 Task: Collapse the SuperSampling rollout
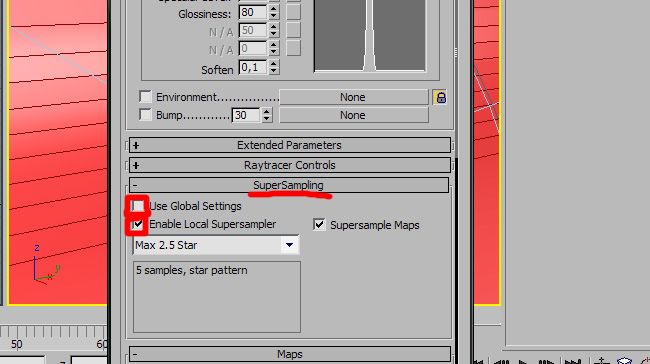(289, 185)
